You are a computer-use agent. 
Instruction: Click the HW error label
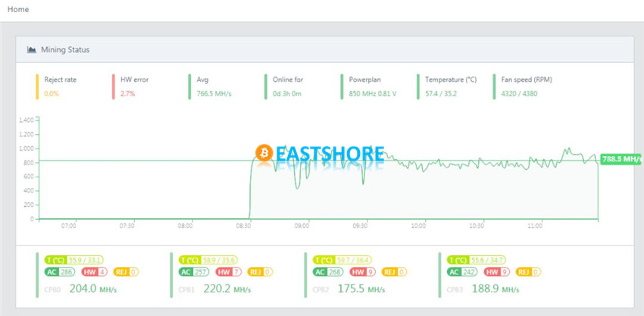[134, 80]
